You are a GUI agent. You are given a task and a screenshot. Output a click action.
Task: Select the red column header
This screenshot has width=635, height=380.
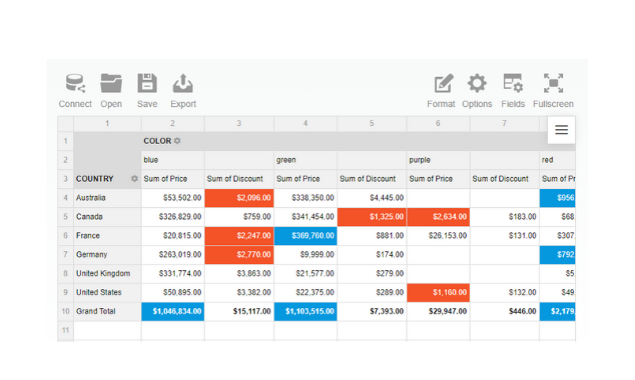click(557, 160)
